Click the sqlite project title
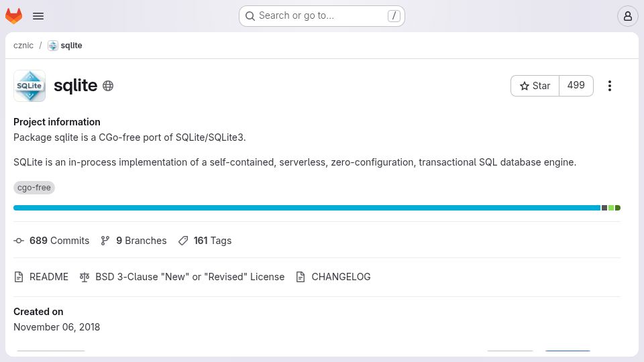 [76, 85]
